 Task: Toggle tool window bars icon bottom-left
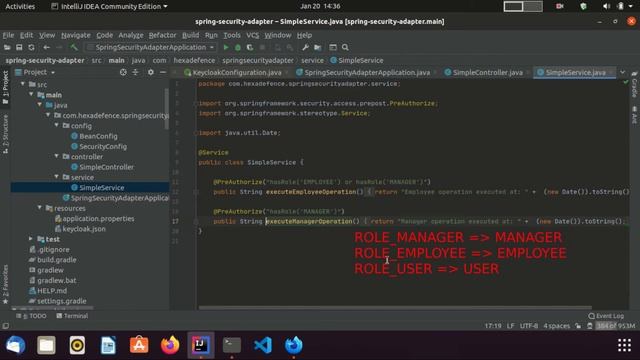click(x=5, y=326)
